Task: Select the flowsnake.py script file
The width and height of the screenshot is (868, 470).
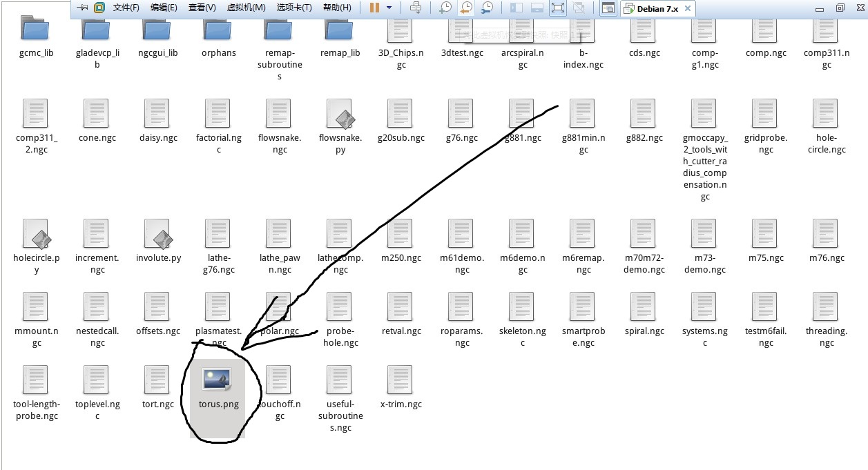Action: point(340,117)
